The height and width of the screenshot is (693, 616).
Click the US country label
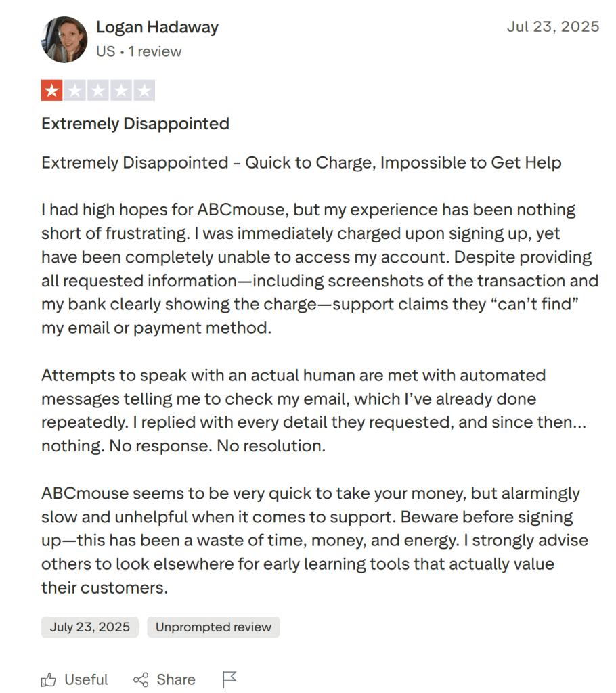tap(105, 51)
